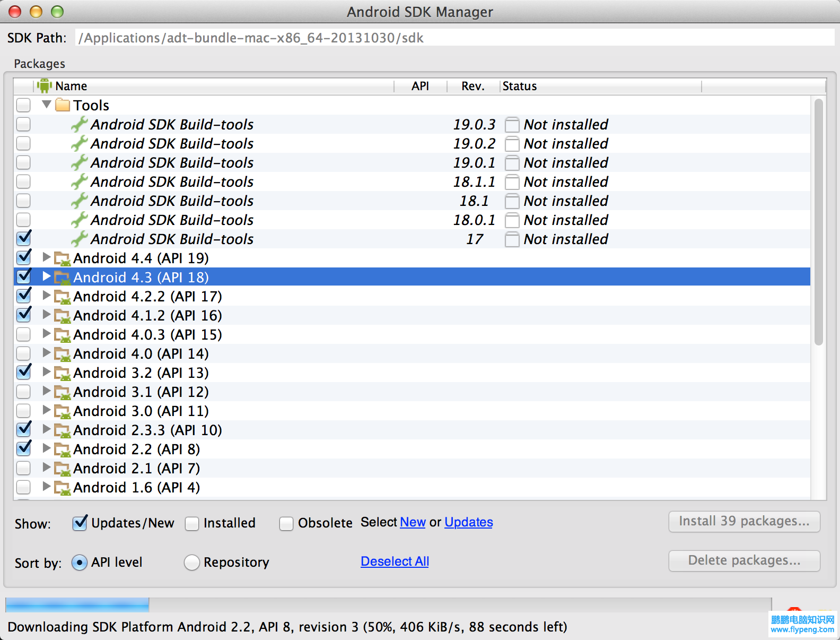Click the Android 4.1.2 (API 16) folder icon
Screen dimensions: 840x640
(x=63, y=316)
